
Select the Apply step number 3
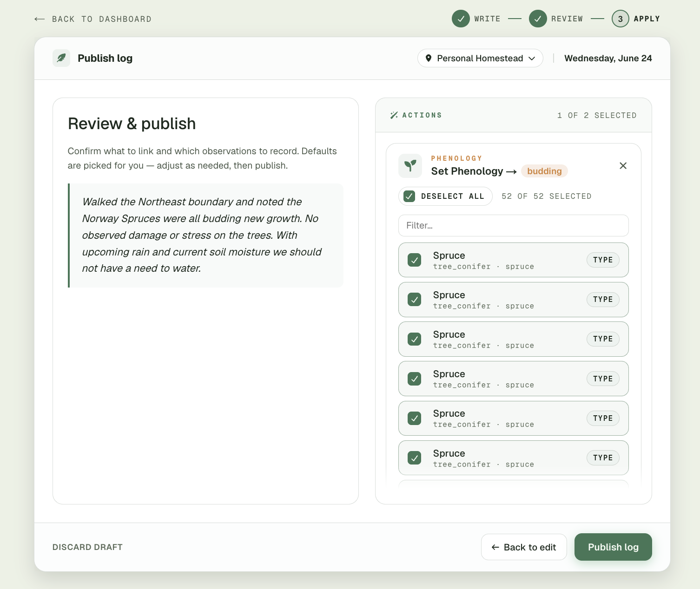point(621,19)
